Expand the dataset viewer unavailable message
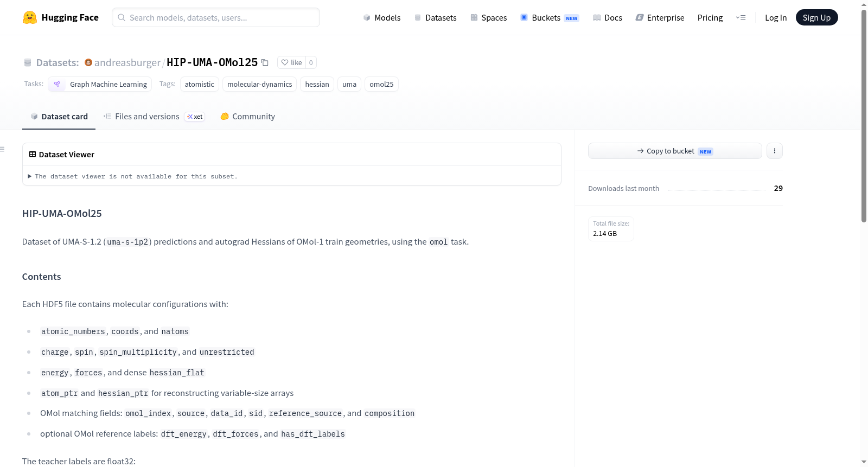This screenshot has width=868, height=467. pos(133,176)
